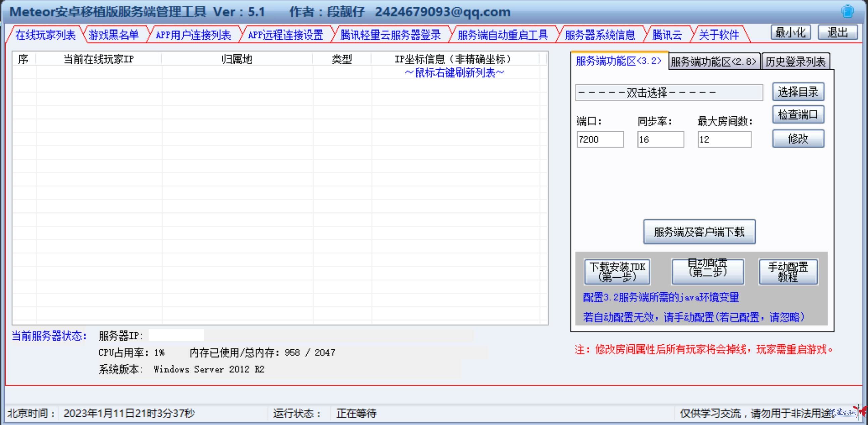Click 服务端及客户端下载 button
The height and width of the screenshot is (425, 868).
pos(699,232)
